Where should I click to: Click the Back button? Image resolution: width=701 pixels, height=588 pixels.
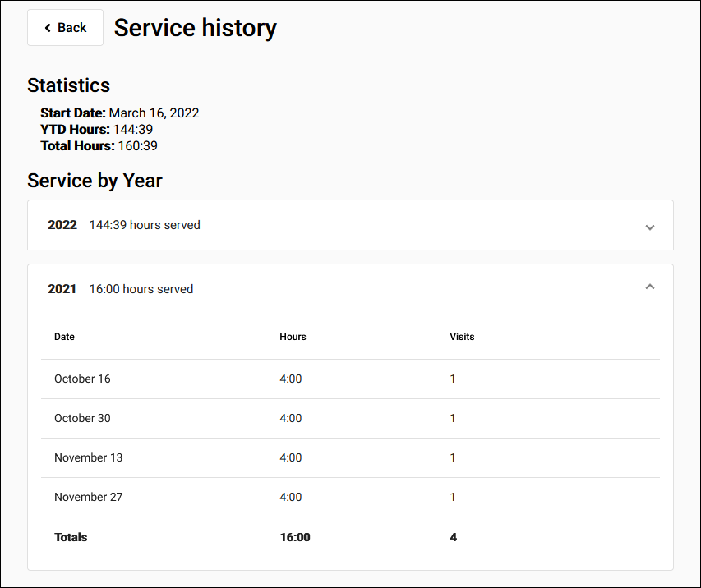click(x=65, y=27)
